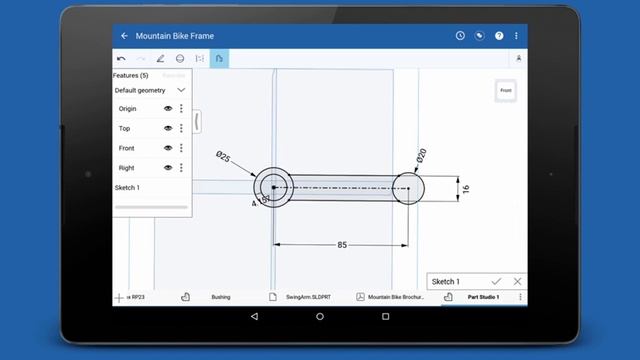Select the Ø25 diameter dimension
Screen dimensions: 640x360
(x=223, y=156)
